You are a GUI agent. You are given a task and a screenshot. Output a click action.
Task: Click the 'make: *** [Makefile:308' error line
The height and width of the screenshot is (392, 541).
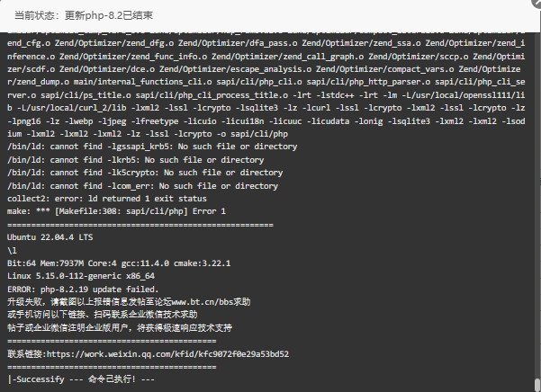click(x=117, y=211)
